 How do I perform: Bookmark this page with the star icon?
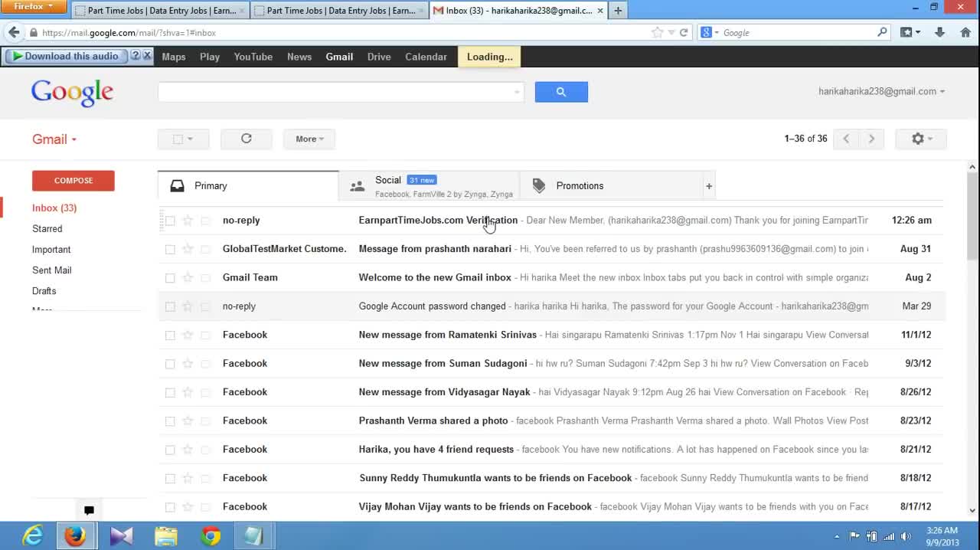click(657, 32)
